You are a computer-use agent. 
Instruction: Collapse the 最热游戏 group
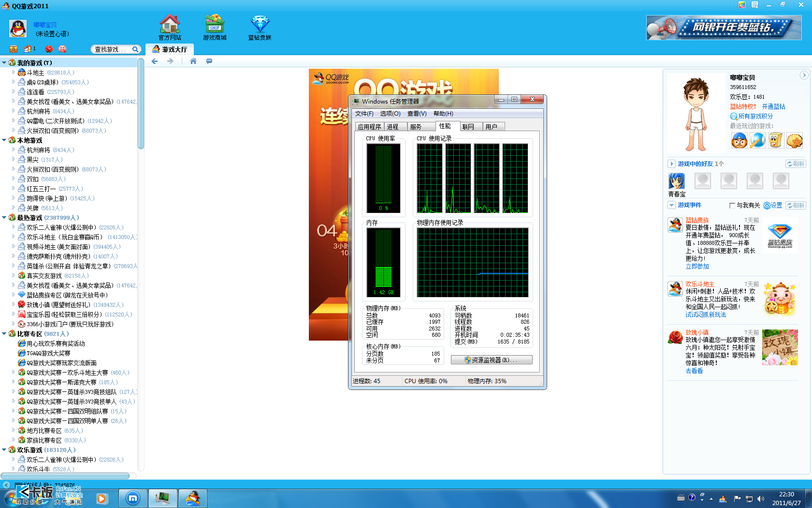(4, 218)
